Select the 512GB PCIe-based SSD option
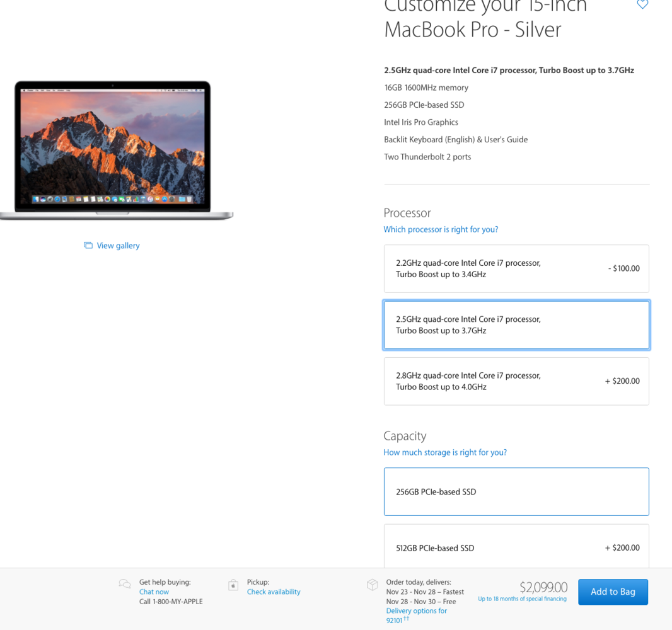The image size is (672, 630). [516, 547]
